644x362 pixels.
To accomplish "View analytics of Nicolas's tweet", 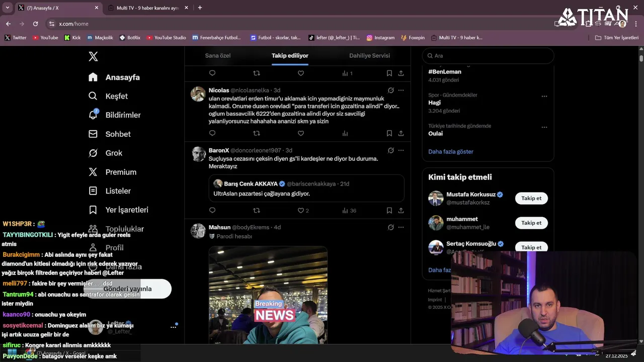I will 345,133.
